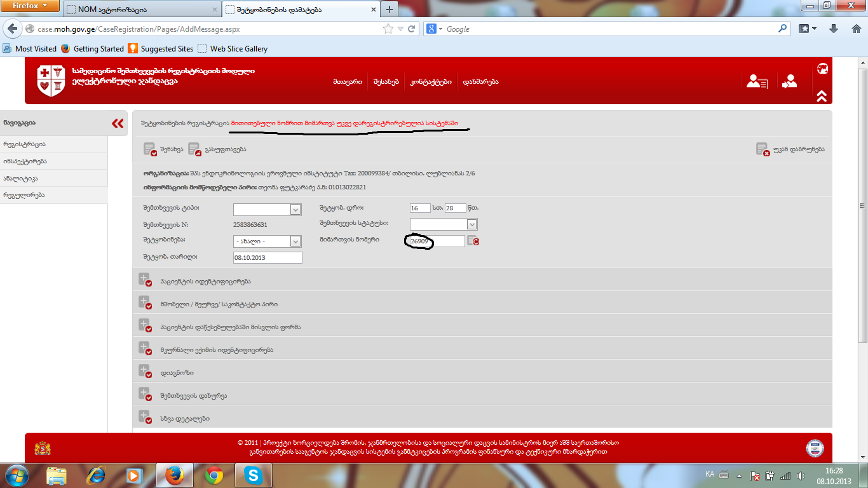The height and width of the screenshot is (488, 868).
Task: Expand the დიაგნოზი section
Action: tap(145, 373)
